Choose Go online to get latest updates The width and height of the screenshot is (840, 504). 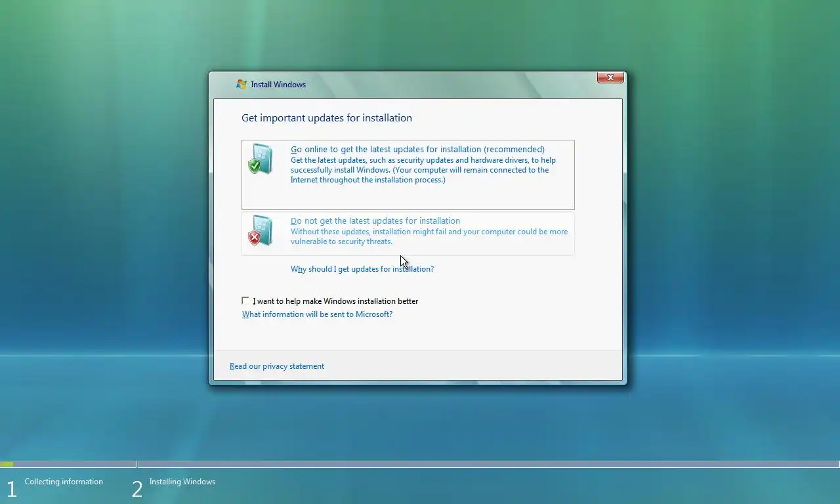tap(408, 175)
